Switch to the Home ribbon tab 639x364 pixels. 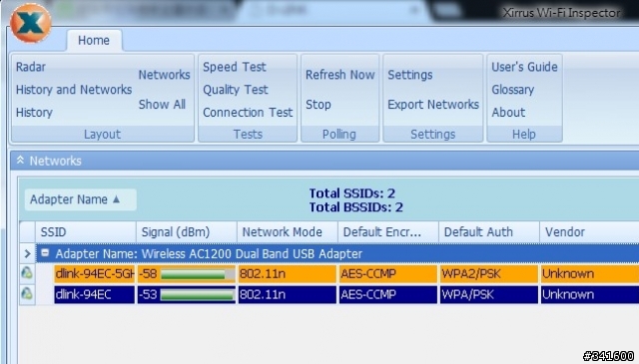pyautogui.click(x=94, y=40)
